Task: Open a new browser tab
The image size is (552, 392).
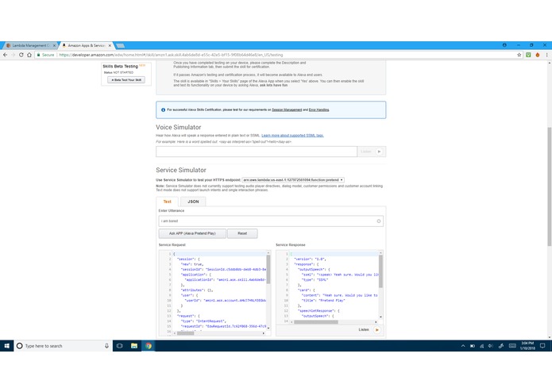Action: tap(121, 46)
